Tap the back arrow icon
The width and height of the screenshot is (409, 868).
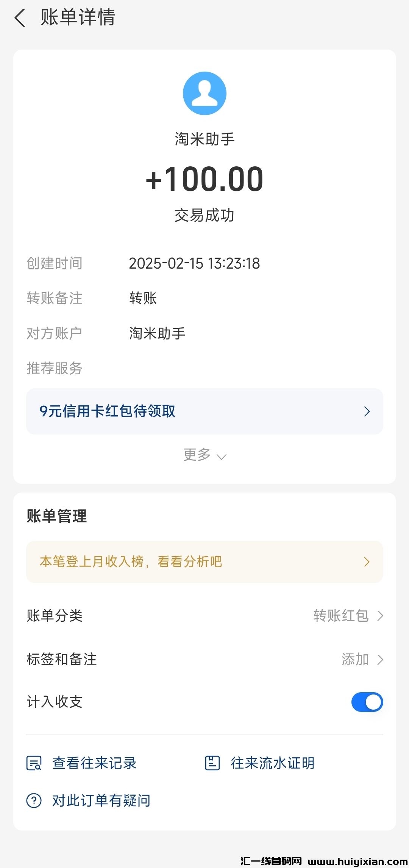click(x=20, y=18)
